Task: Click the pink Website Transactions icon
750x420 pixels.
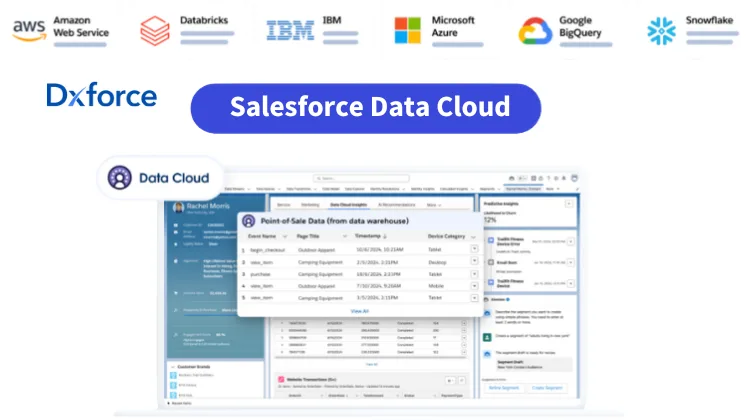Action: pos(281,379)
